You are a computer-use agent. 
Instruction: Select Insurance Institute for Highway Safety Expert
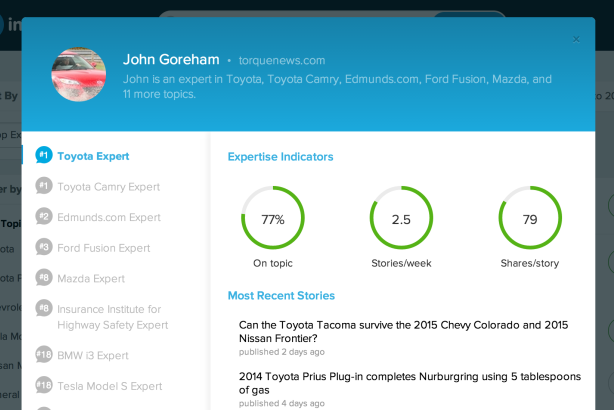(113, 317)
